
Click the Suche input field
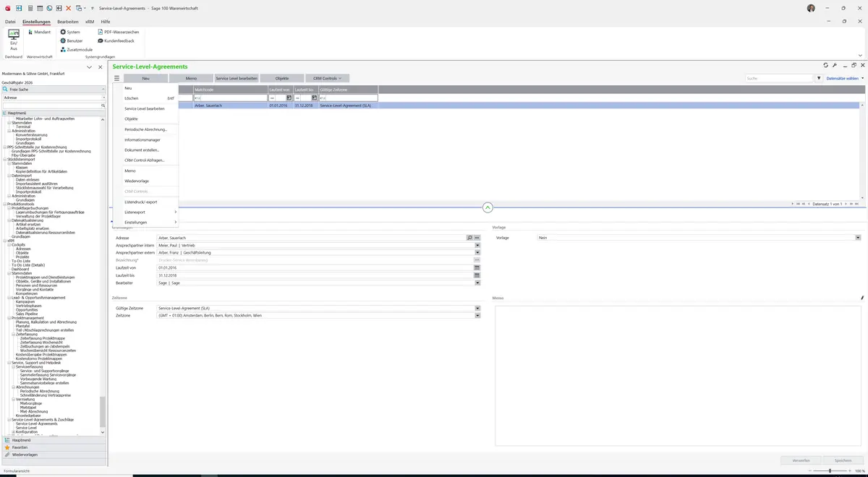779,78
